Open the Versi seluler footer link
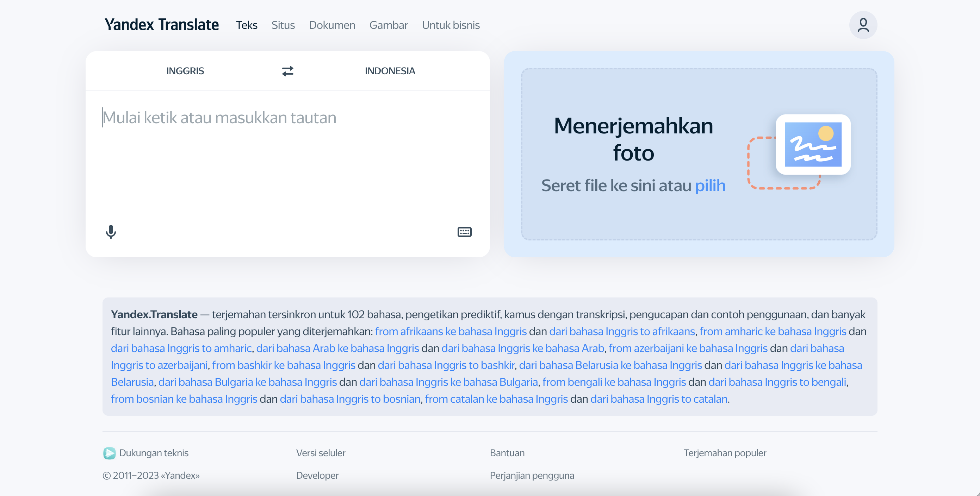This screenshot has height=496, width=980. [x=320, y=453]
